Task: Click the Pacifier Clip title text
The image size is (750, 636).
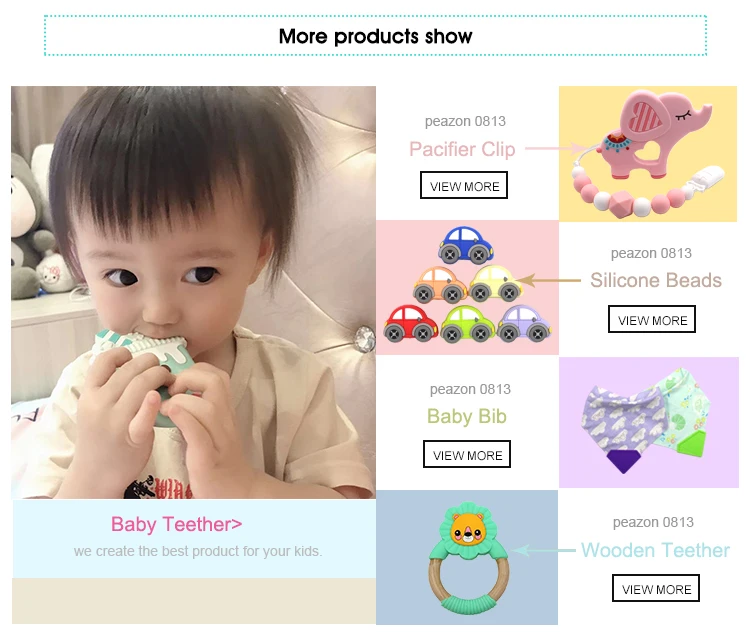Action: (x=462, y=149)
